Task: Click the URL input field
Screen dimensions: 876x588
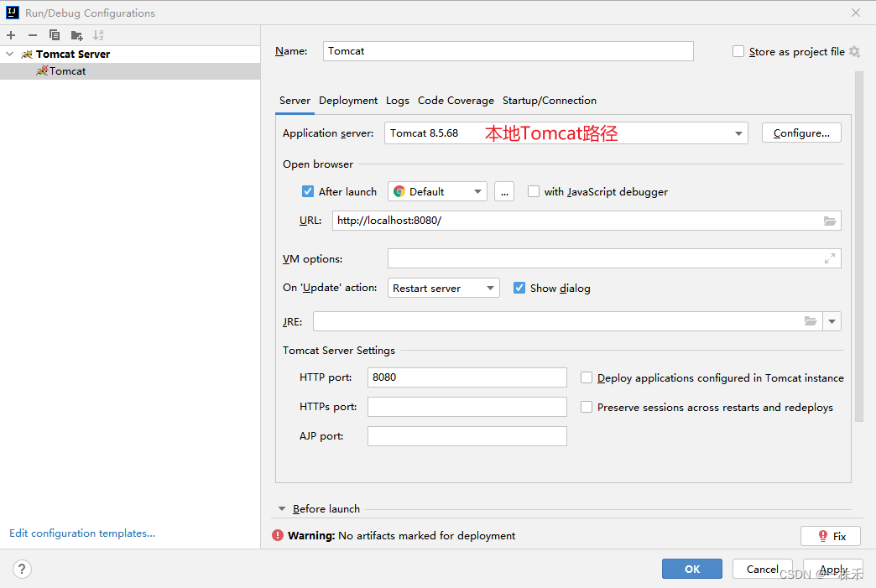Action: pos(587,221)
